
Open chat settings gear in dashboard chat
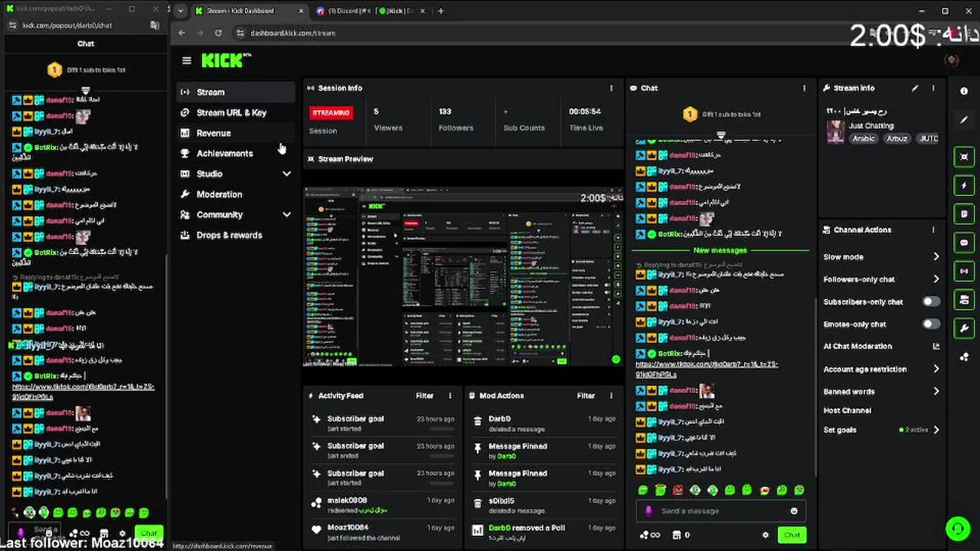click(765, 535)
